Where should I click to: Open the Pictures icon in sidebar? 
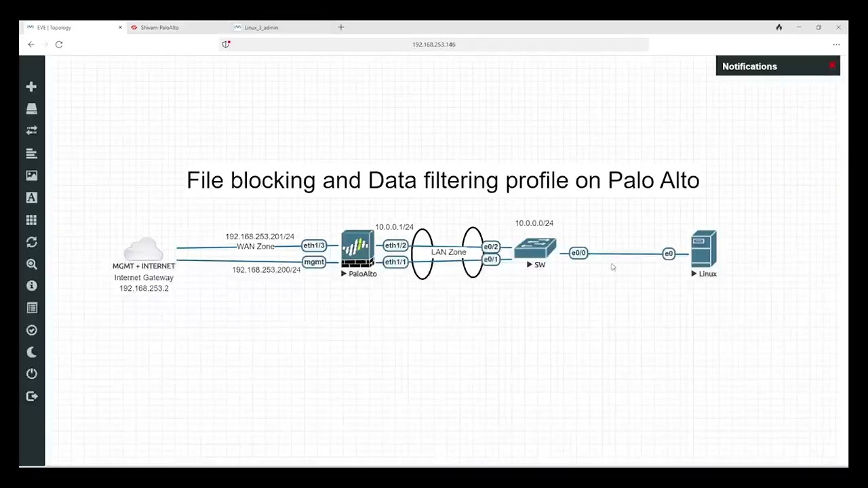click(x=31, y=176)
